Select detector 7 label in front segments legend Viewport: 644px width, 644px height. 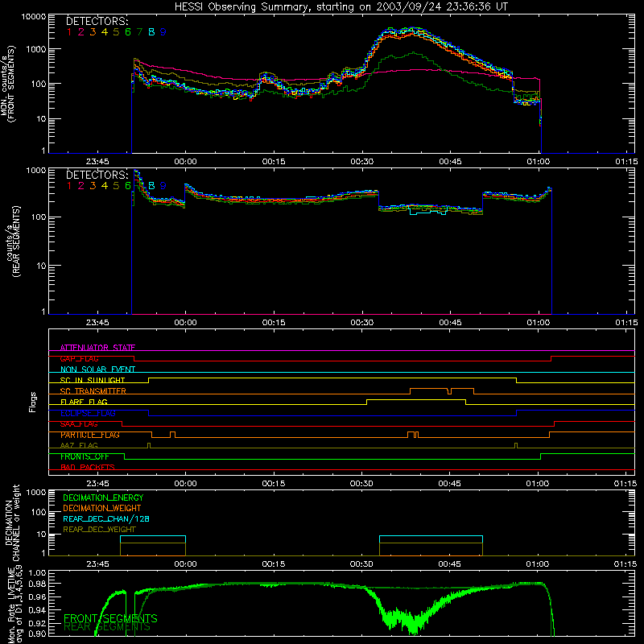[139, 32]
